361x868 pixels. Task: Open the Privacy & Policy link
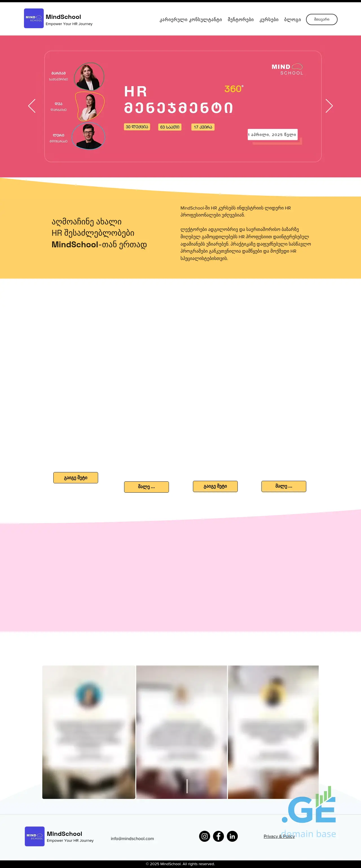[279, 836]
